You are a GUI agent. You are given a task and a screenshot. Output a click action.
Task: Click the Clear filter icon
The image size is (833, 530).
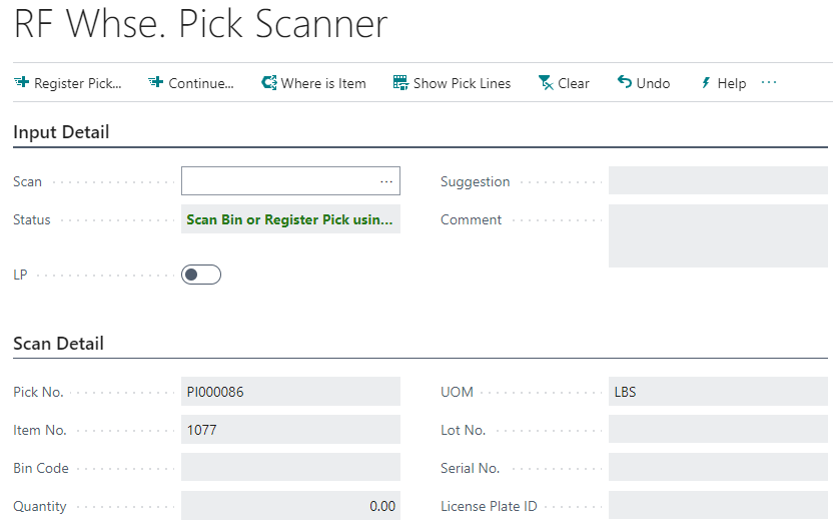tap(545, 83)
